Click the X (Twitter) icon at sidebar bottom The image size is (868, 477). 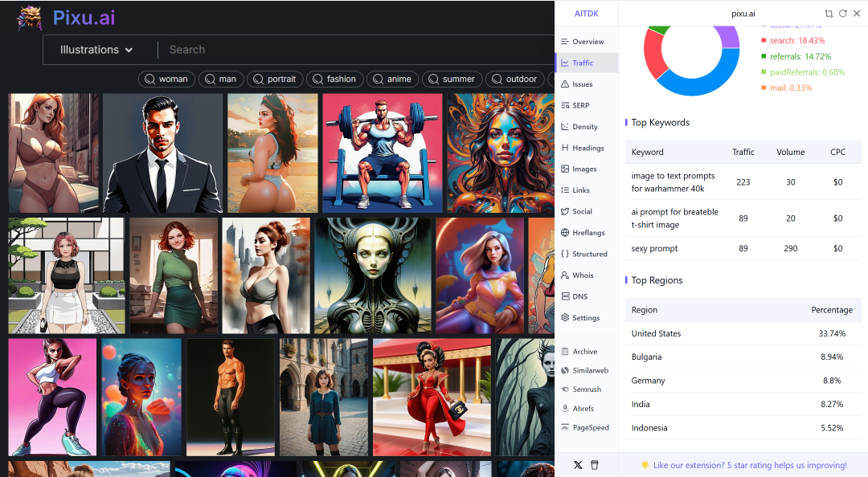click(x=578, y=465)
